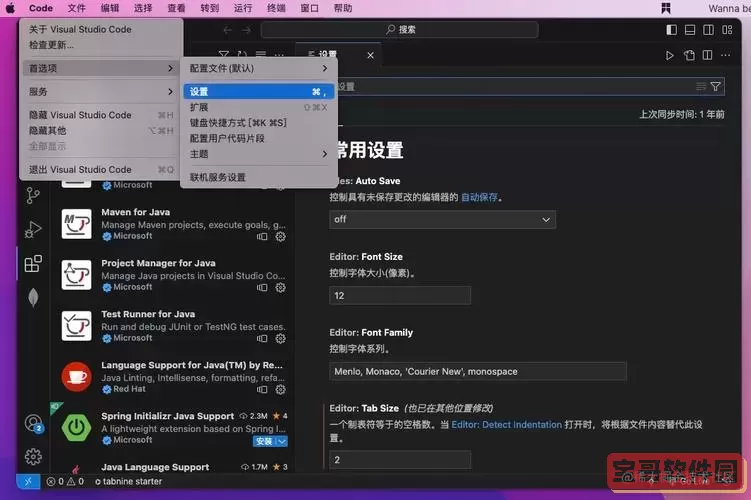Image resolution: width=751 pixels, height=500 pixels.
Task: Open install dropdown arrow for Spring Initializr
Action: click(x=282, y=441)
